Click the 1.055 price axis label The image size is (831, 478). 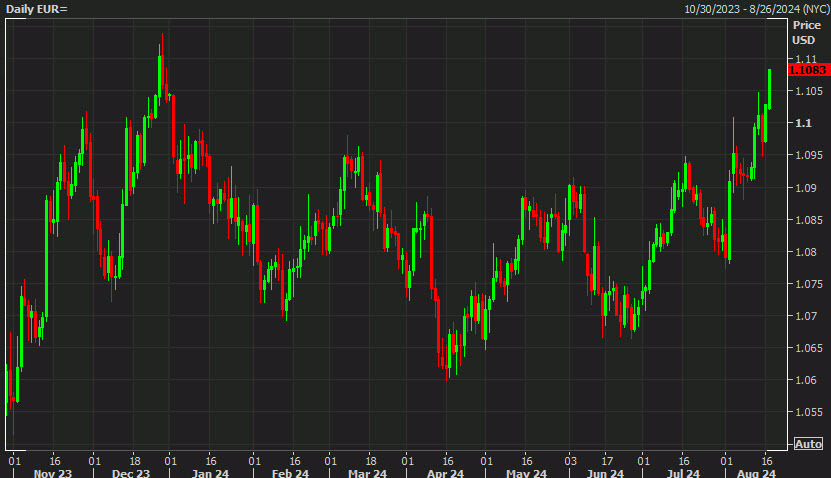[x=809, y=412]
